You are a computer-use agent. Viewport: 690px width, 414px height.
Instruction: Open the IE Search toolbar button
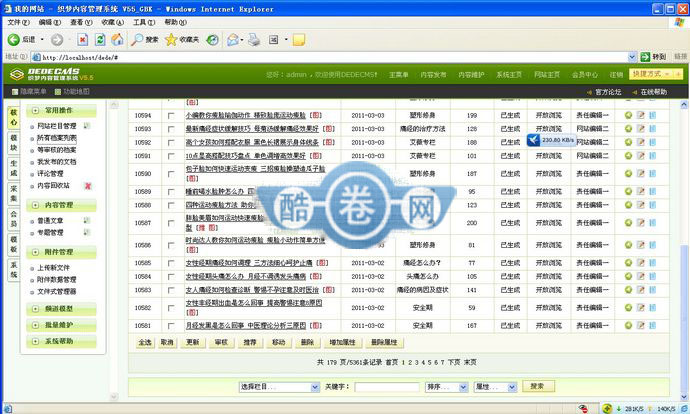[x=145, y=40]
